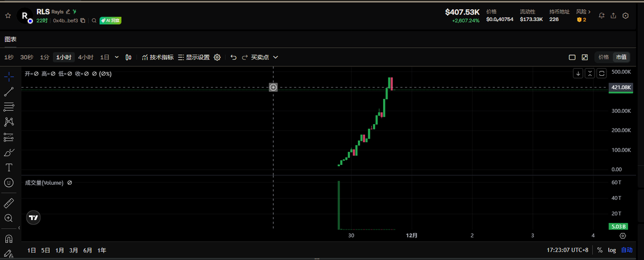Open 技术指标 indicators
The image size is (644, 260).
click(158, 57)
